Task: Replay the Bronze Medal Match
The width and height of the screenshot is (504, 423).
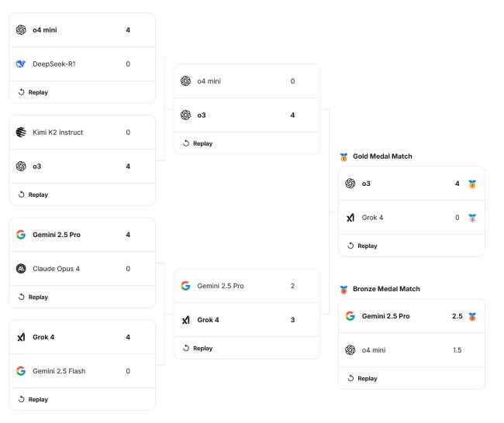Action: [x=362, y=378]
